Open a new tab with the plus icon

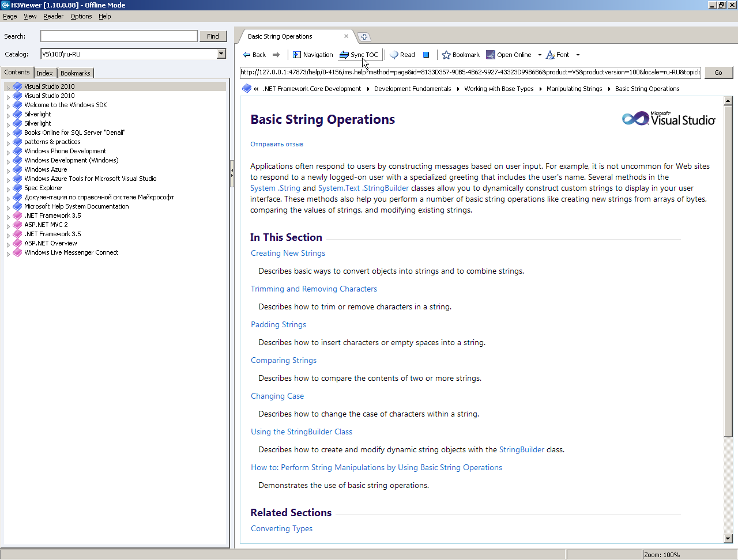point(364,37)
